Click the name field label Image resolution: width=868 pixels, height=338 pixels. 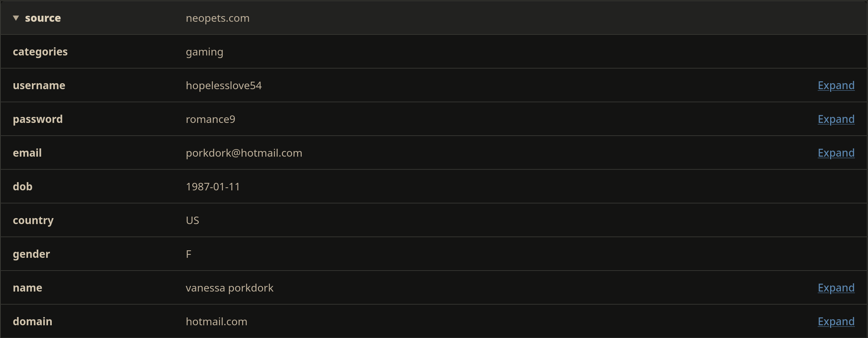[x=27, y=288]
